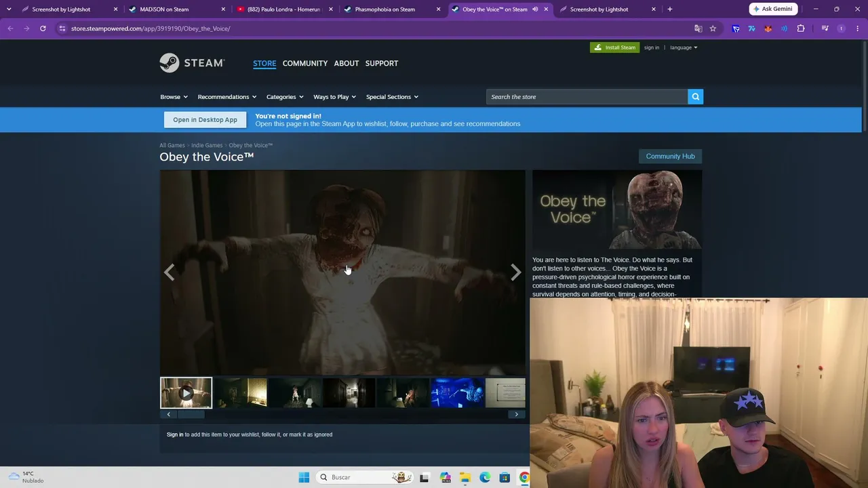Expand the Recommendations dropdown menu
This screenshot has height=488, width=868.
pyautogui.click(x=227, y=97)
